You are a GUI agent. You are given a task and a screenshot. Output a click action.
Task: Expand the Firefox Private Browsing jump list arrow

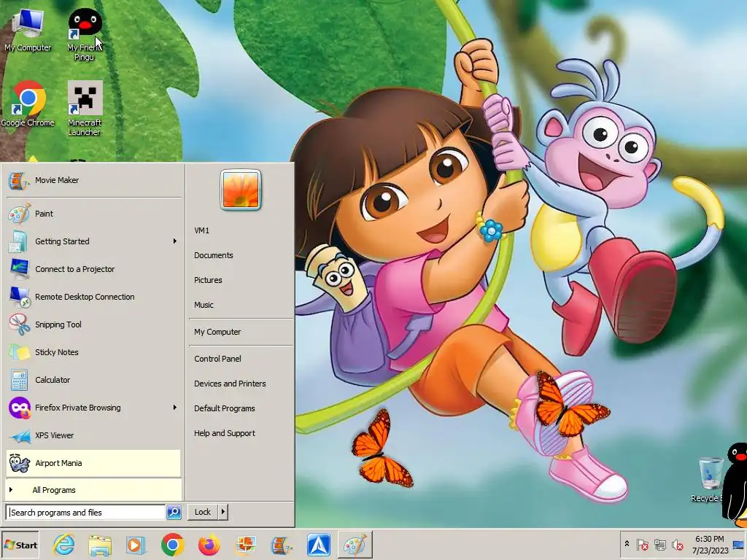(x=175, y=408)
